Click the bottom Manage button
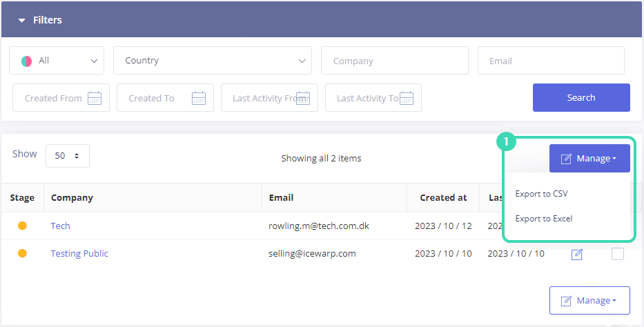The height and width of the screenshot is (327, 644). (x=589, y=301)
